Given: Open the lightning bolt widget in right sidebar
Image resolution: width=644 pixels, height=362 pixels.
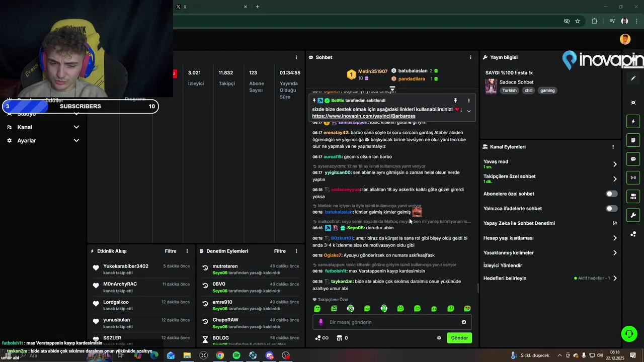Looking at the screenshot, I should tap(633, 122).
